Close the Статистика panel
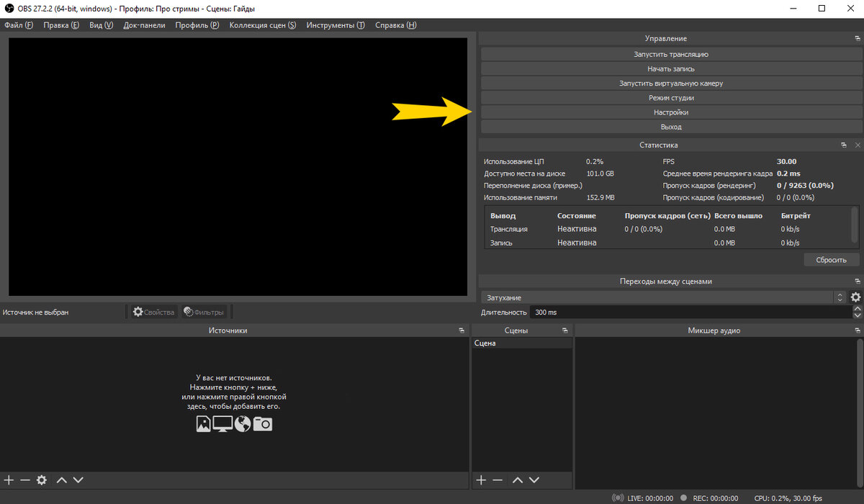 [x=857, y=145]
